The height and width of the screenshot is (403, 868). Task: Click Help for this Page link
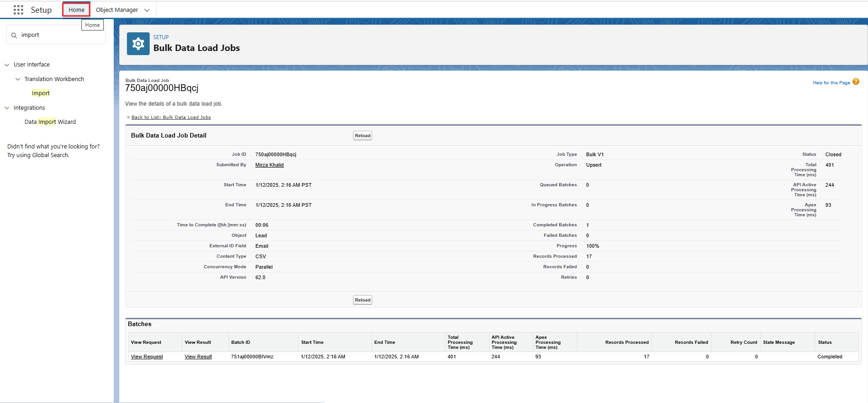[x=831, y=83]
